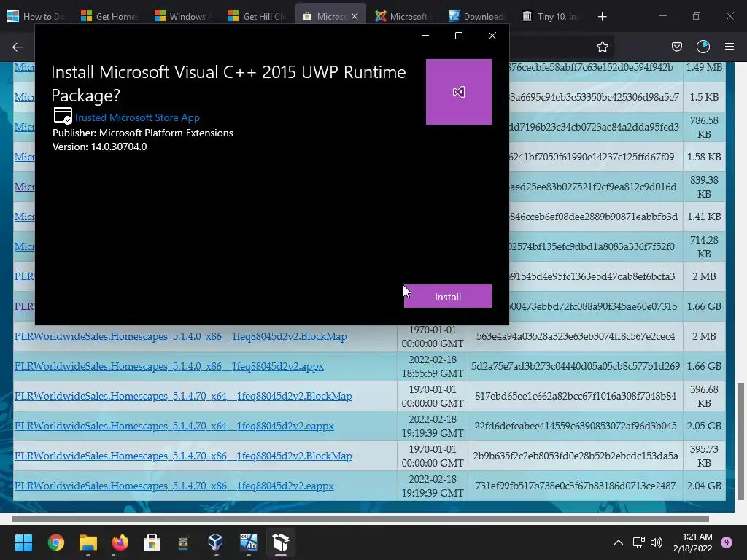Select size cell 2.04 GB
Viewport: 747px width, 560px height.
coord(704,486)
